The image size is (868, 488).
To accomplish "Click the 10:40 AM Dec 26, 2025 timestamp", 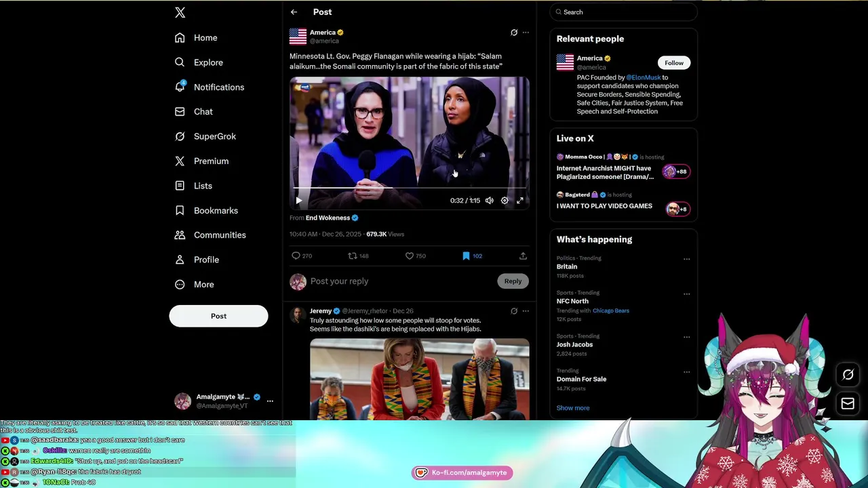I will [x=325, y=235].
